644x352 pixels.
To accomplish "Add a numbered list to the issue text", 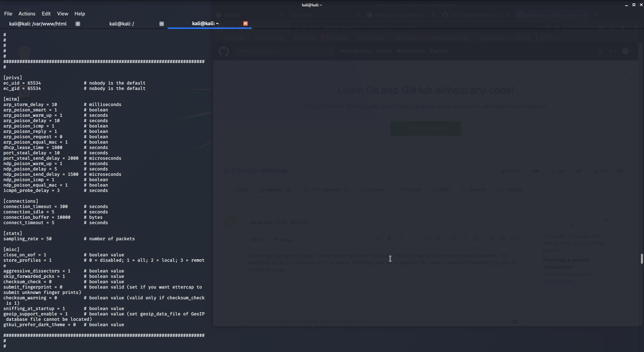I will point(465,239).
